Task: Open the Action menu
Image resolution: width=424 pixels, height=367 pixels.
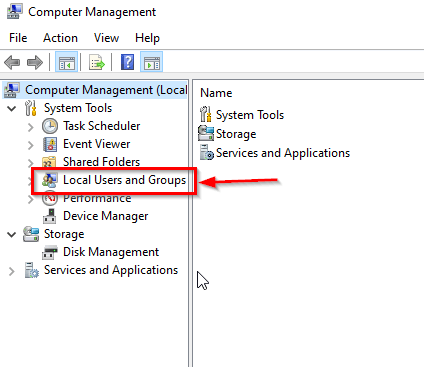Action: tap(60, 38)
